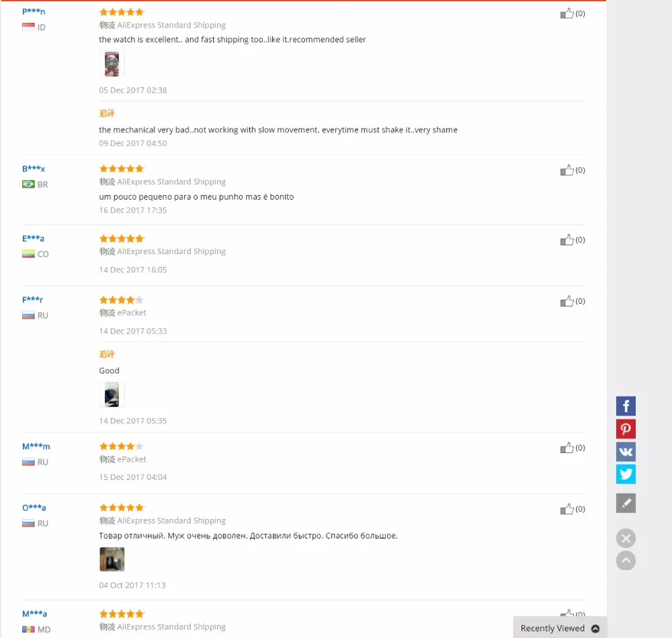Thumbs-up M***m's review
The image size is (672, 638).
[567, 448]
